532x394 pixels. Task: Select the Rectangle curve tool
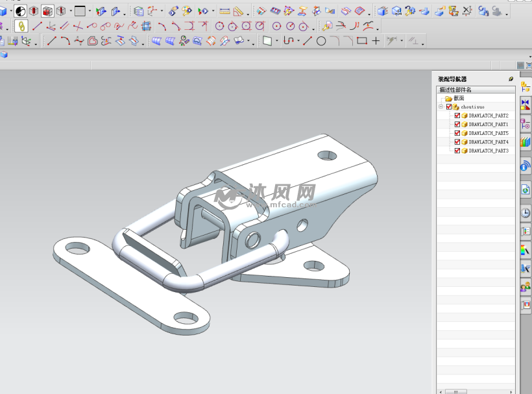[x=362, y=41]
